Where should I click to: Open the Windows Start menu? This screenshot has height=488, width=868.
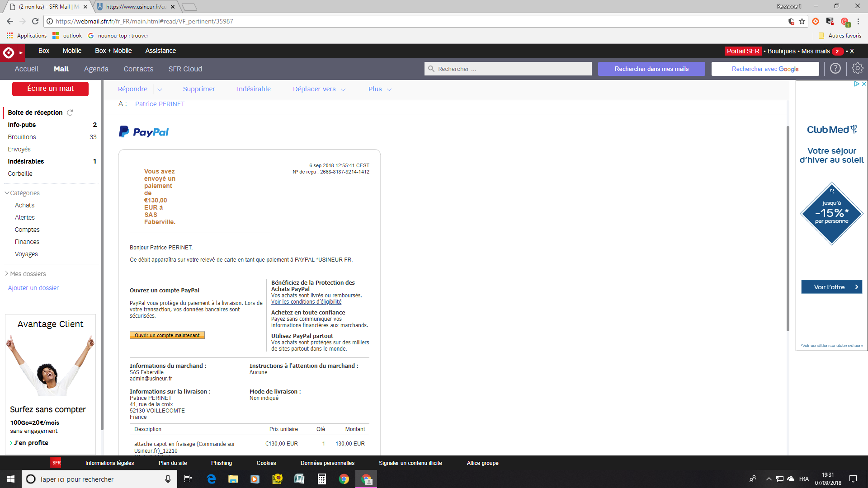tap(11, 479)
